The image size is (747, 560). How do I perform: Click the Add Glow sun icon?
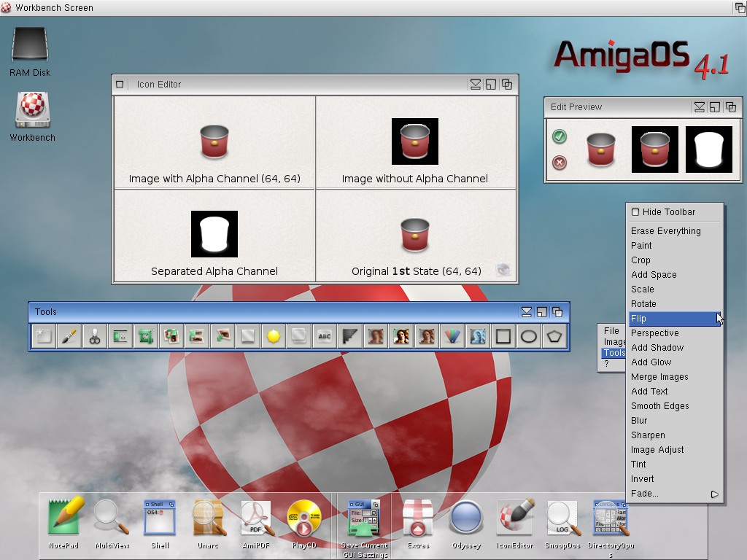point(274,337)
